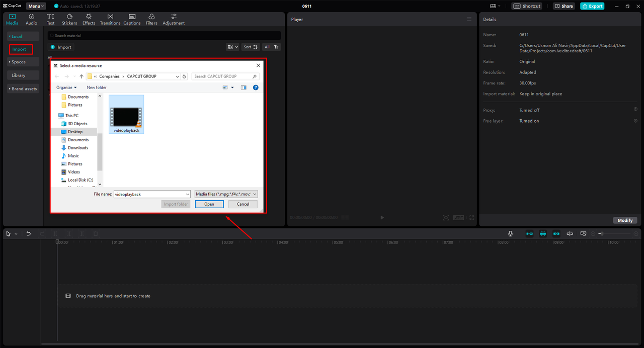Screen dimensions: 644x348
Task: Click the Proxy info icon in Details
Action: (635, 109)
